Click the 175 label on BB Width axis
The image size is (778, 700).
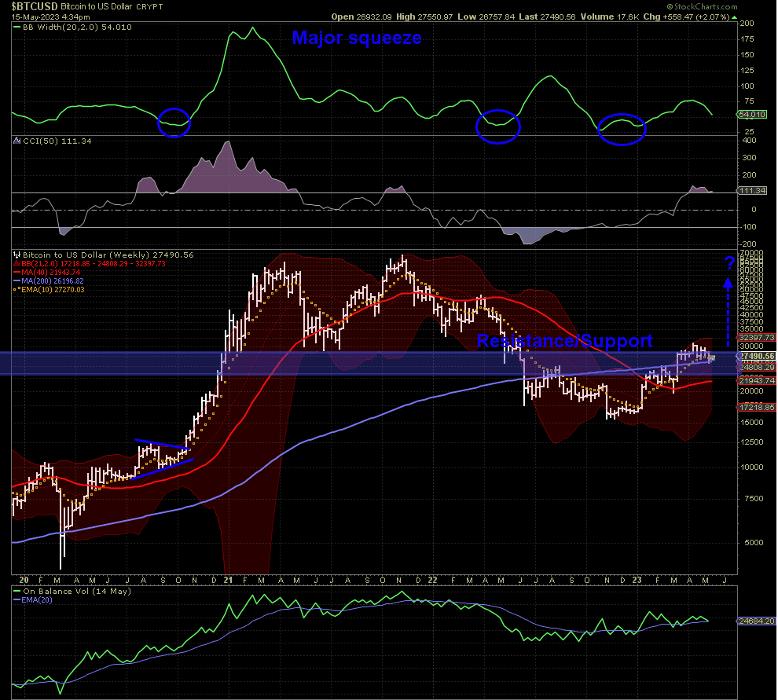747,39
